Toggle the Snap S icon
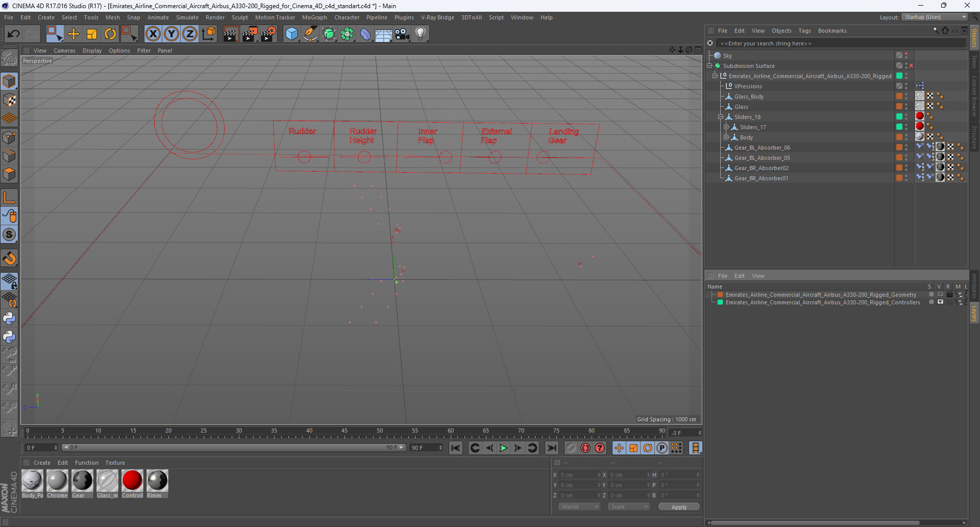This screenshot has height=527, width=980. pos(9,234)
